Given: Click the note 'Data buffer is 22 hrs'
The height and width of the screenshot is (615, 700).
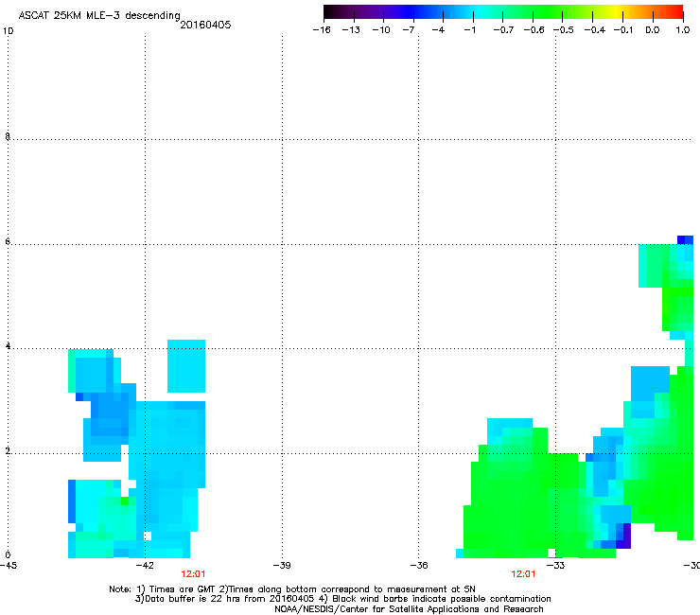Looking at the screenshot, I should tap(187, 599).
